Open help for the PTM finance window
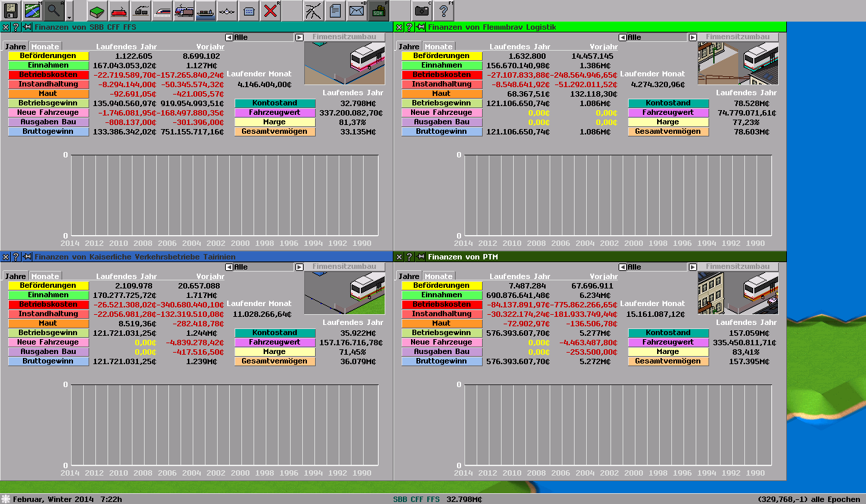 pyautogui.click(x=409, y=257)
